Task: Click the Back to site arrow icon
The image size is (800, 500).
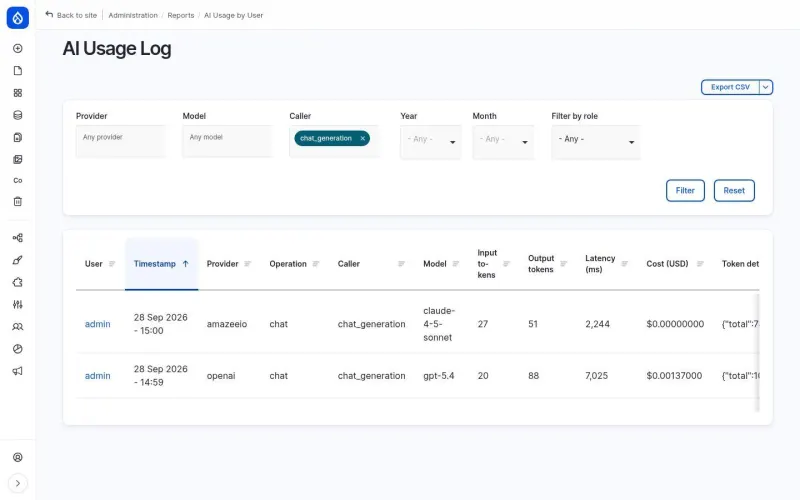Action: 49,14
